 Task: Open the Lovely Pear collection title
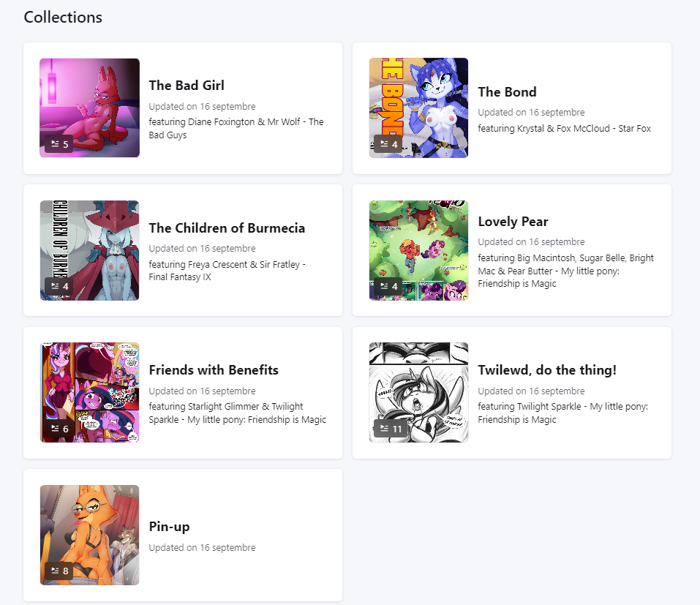click(513, 222)
